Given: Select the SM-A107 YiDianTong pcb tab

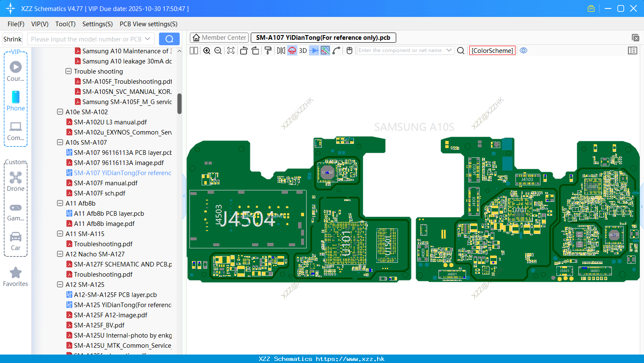Looking at the screenshot, I should (323, 38).
